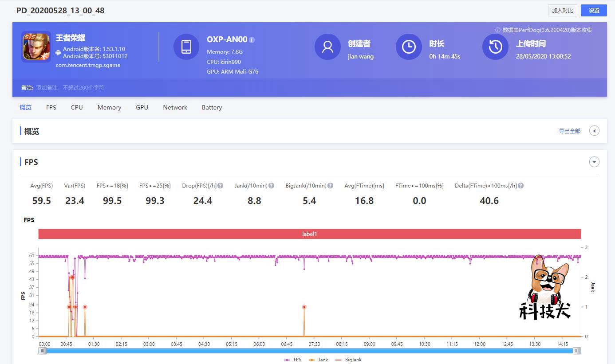Image resolution: width=615 pixels, height=364 pixels.
Task: Collapse the 概览 overview section arrow
Action: click(594, 131)
